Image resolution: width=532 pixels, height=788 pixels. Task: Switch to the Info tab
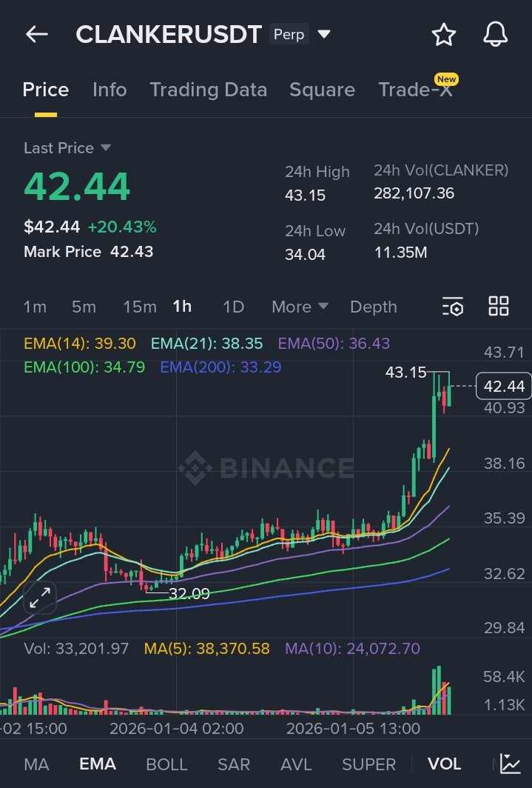[110, 90]
